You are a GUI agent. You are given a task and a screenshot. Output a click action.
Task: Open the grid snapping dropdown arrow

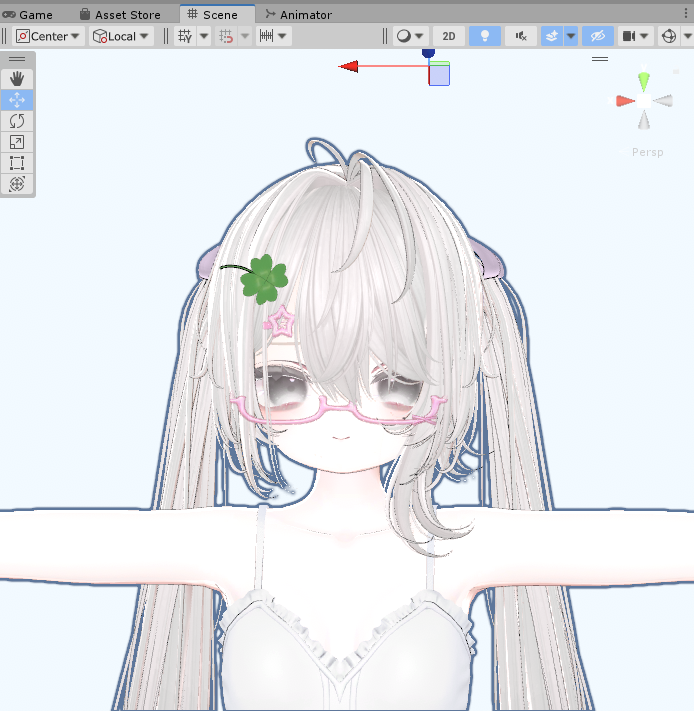tap(245, 36)
